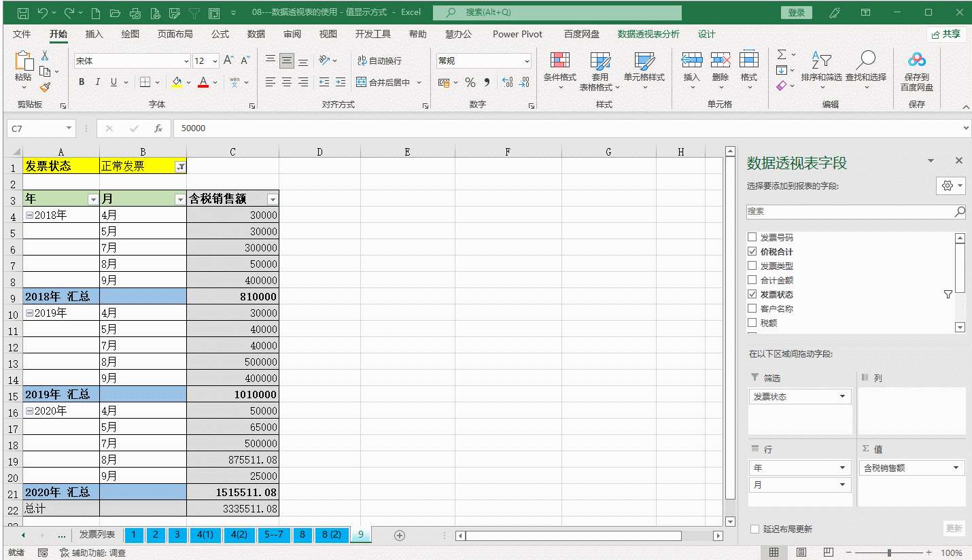The height and width of the screenshot is (560, 972).
Task: Click the AutoSum sigma icon
Action: coord(782,54)
